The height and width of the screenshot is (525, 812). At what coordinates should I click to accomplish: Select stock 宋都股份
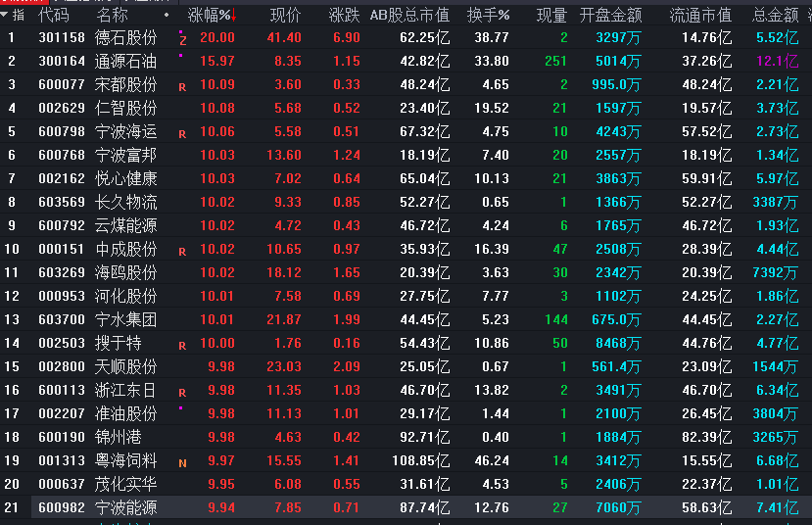tap(125, 84)
